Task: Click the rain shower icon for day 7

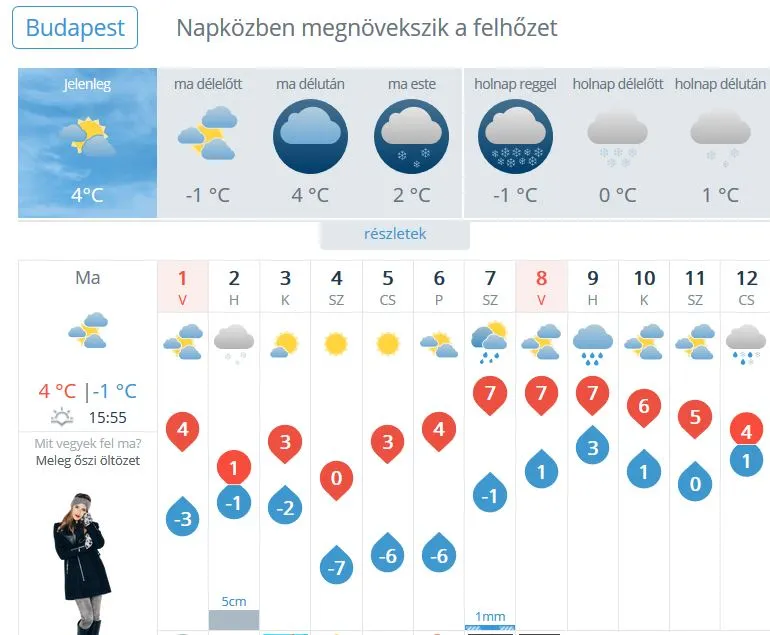Action: (x=489, y=342)
